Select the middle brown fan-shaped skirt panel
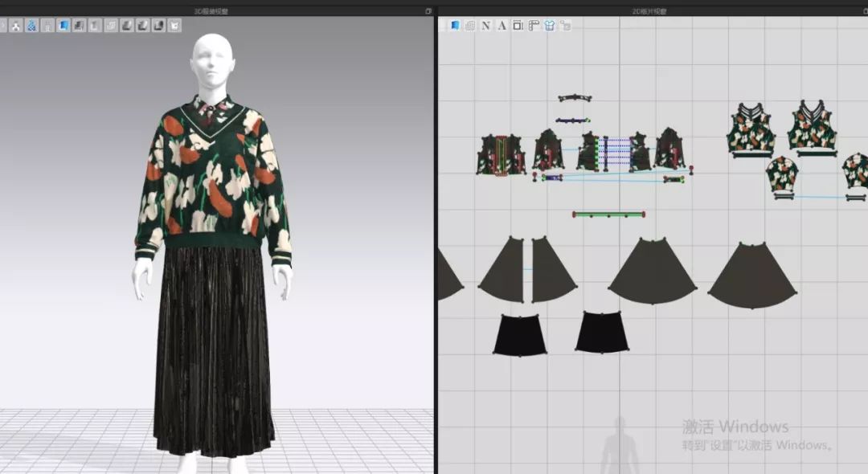Screen dimensions: 868x474 653,271
